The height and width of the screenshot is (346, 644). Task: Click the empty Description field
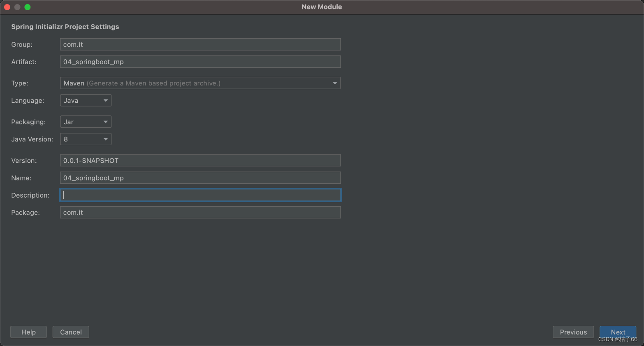(200, 195)
